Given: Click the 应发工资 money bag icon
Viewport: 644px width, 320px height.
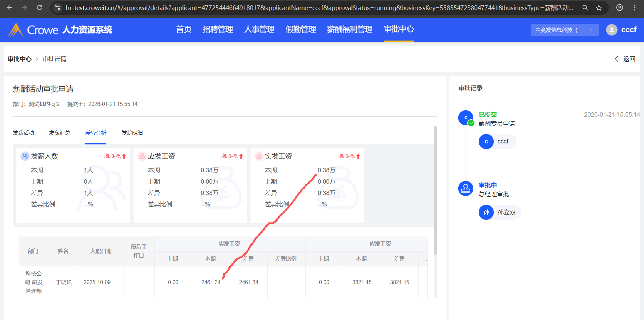Looking at the screenshot, I should pos(142,156).
